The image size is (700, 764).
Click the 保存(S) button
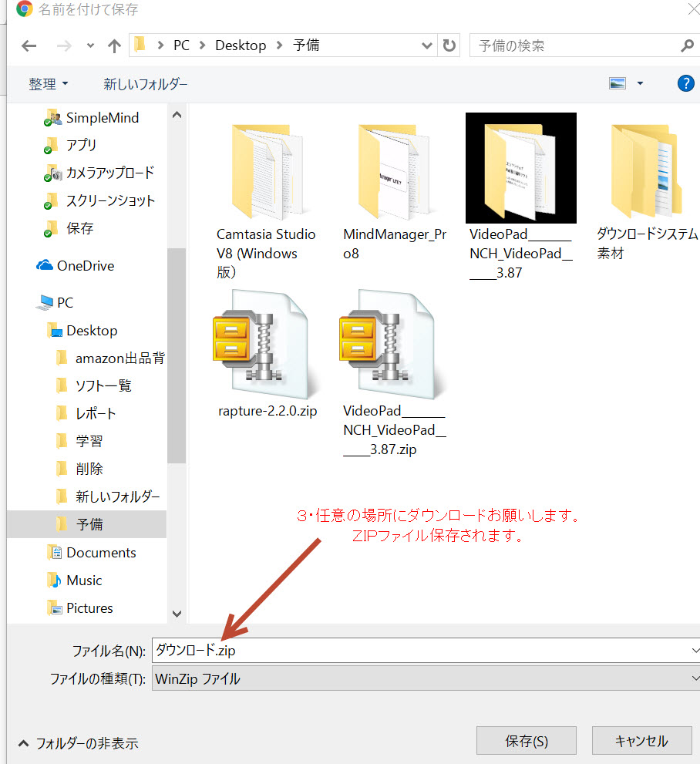526,741
